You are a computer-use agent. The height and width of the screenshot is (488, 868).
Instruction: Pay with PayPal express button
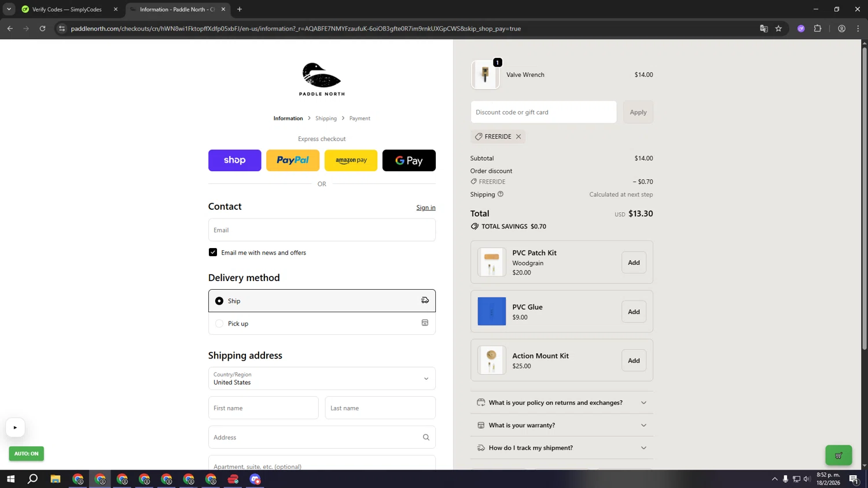click(x=293, y=160)
